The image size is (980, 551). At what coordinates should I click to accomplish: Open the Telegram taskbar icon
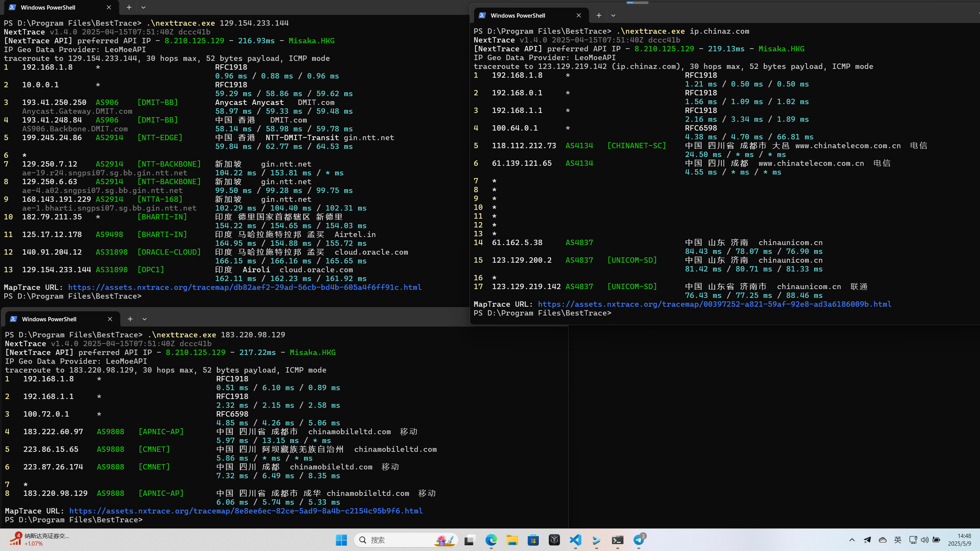tap(639, 540)
